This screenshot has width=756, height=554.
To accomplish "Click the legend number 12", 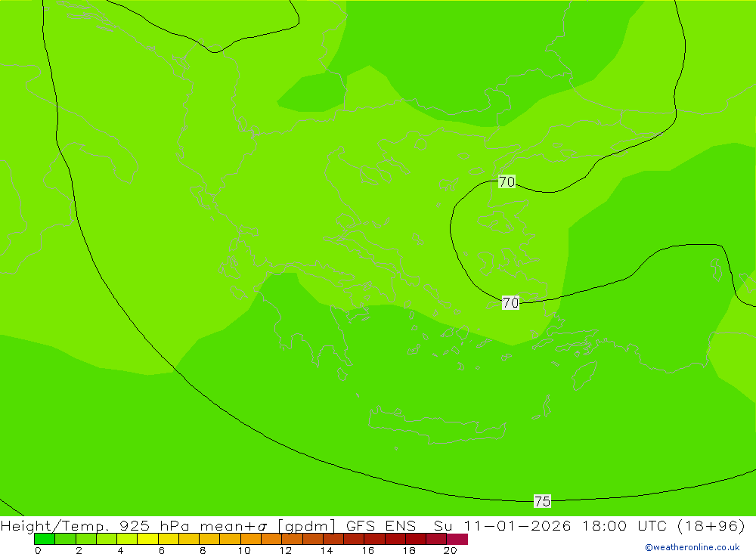I will click(286, 550).
